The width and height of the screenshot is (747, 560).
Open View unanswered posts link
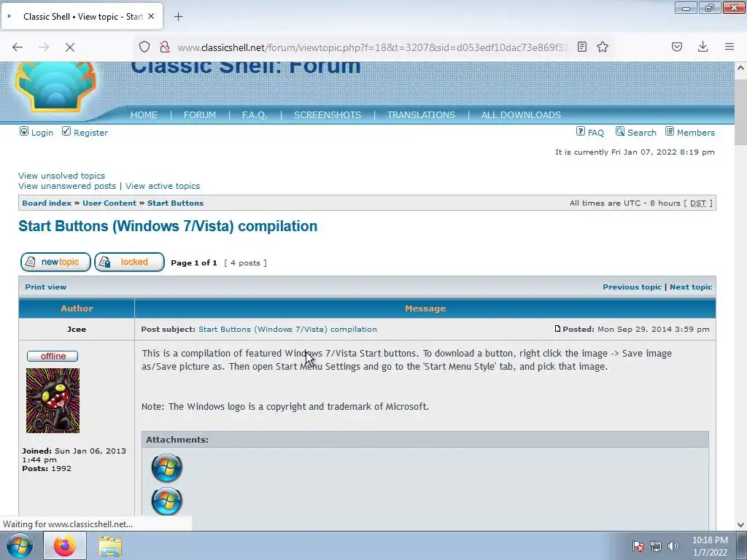click(67, 186)
